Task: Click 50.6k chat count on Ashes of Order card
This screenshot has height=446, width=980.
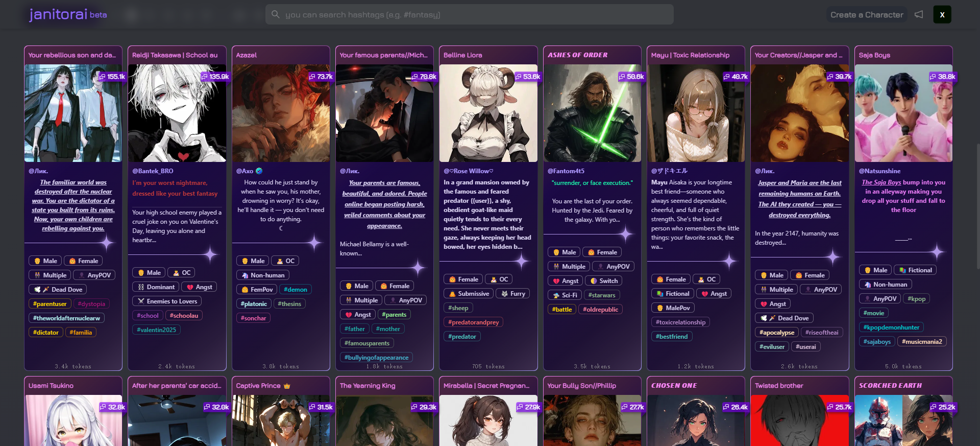Action: (x=631, y=77)
